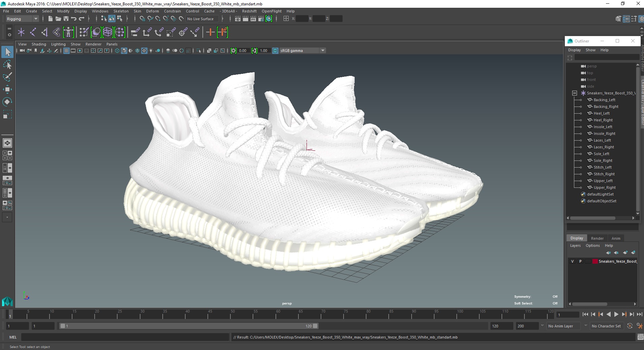The width and height of the screenshot is (644, 350).
Task: Click the Parent Constraint shelf icon
Action: coord(135,32)
